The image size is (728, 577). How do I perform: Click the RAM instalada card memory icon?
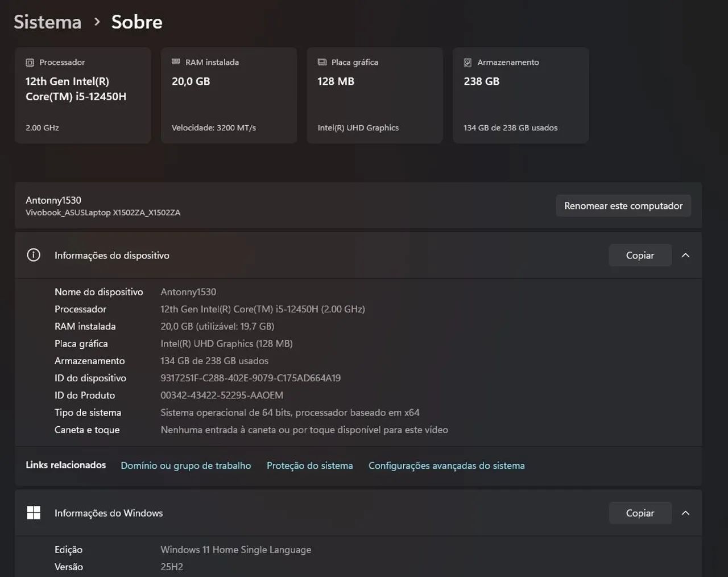coord(176,62)
